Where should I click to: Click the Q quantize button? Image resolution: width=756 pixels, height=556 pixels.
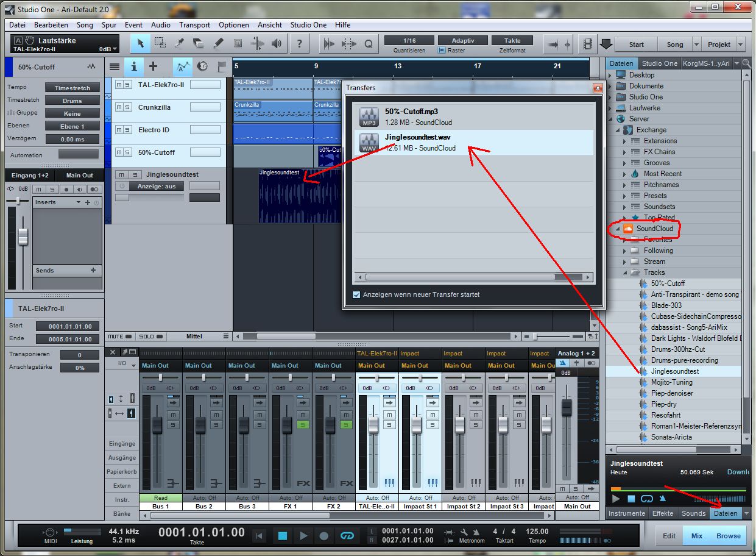coord(369,44)
